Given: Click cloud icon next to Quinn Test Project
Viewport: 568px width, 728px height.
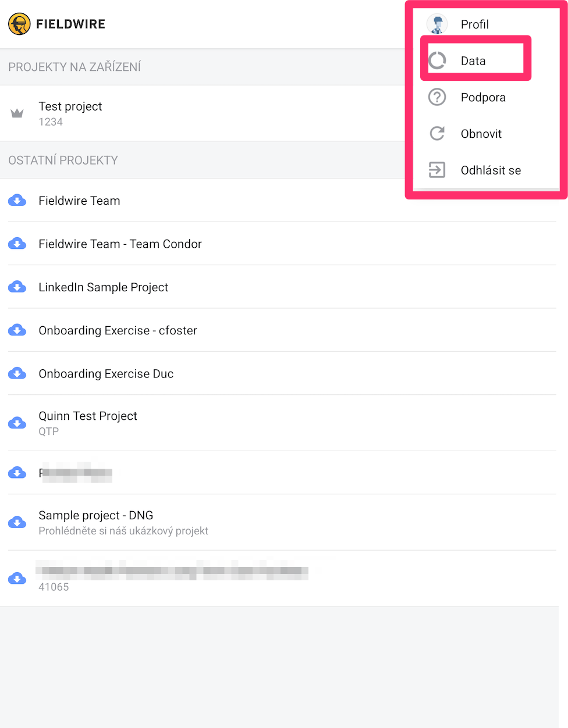Looking at the screenshot, I should (x=17, y=423).
